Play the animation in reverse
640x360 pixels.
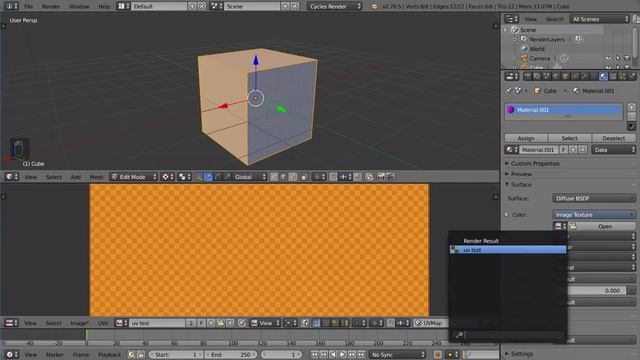click(x=333, y=355)
